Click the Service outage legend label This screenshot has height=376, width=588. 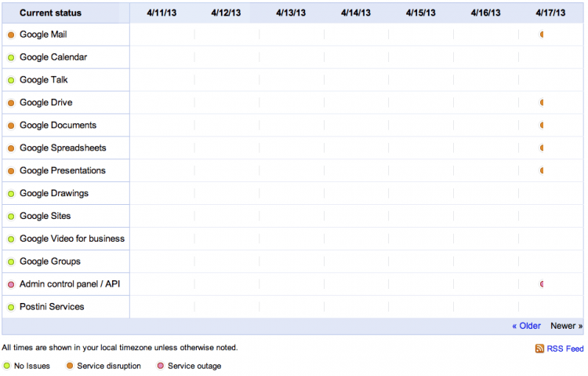194,366
